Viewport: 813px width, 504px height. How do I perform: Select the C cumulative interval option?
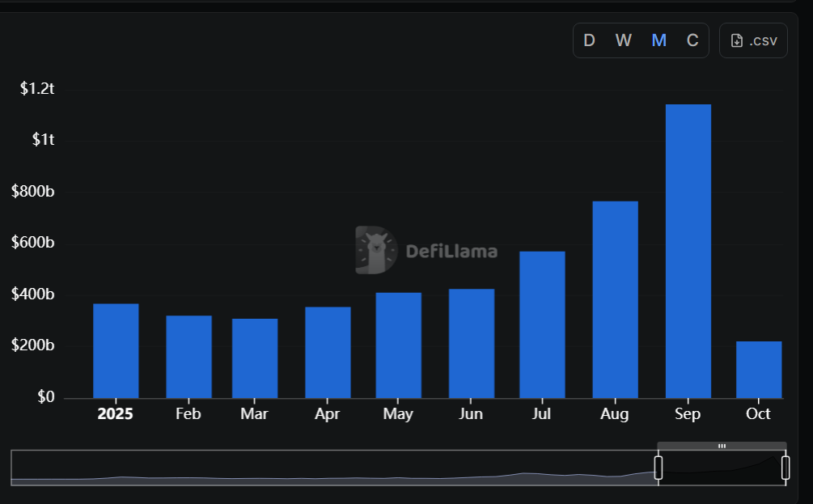(692, 40)
